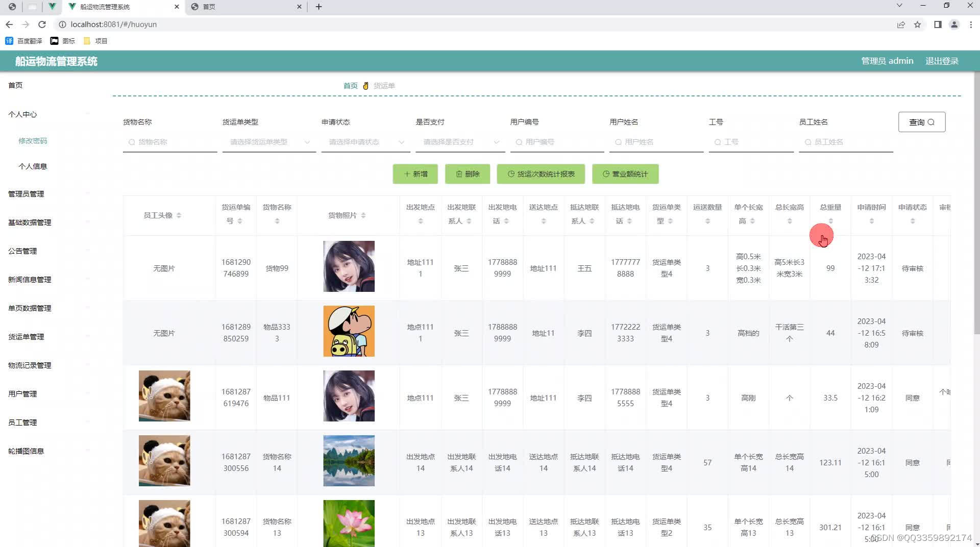Viewport: 980px width, 547px height.
Task: Open 营业额统计 report
Action: coord(625,174)
